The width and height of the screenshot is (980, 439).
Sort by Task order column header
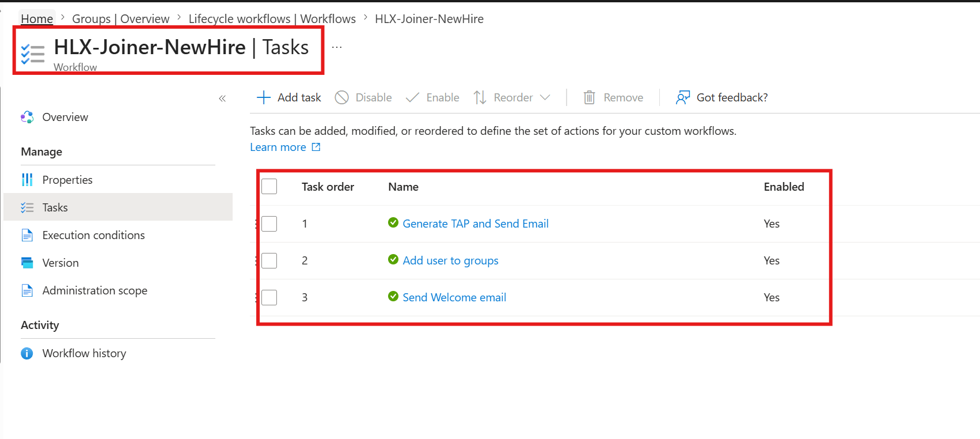click(328, 187)
